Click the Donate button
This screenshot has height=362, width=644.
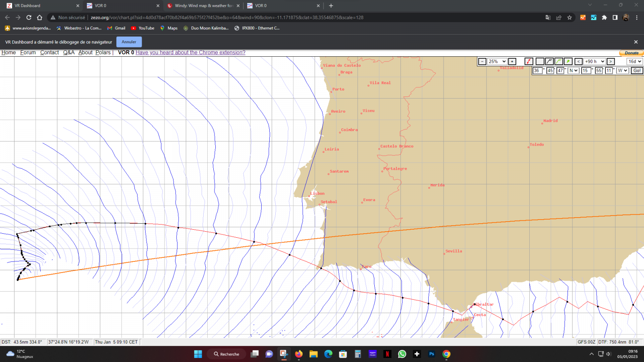(x=631, y=53)
